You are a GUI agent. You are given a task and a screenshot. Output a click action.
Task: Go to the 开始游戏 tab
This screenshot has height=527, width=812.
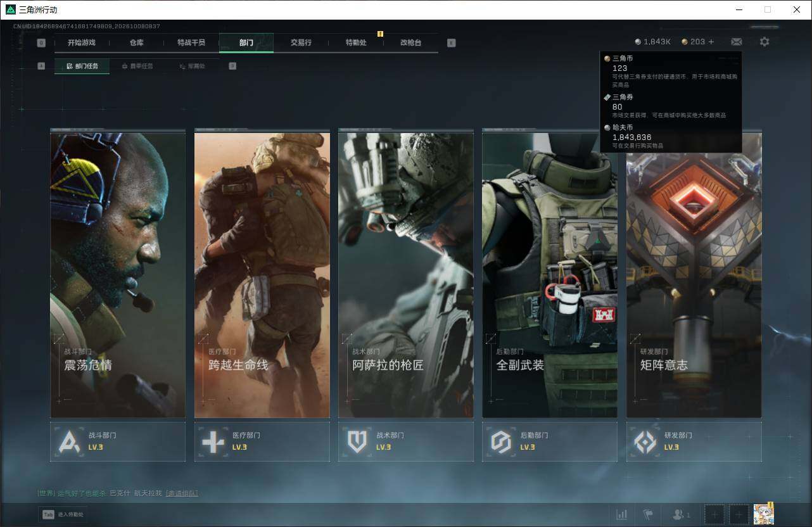click(82, 42)
